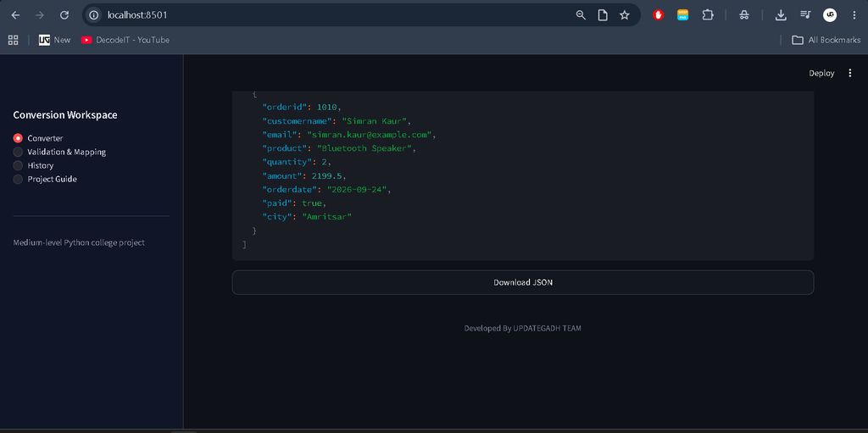Click the Streamlit Deploy button
Screen dimensions: 868x433
coord(821,73)
